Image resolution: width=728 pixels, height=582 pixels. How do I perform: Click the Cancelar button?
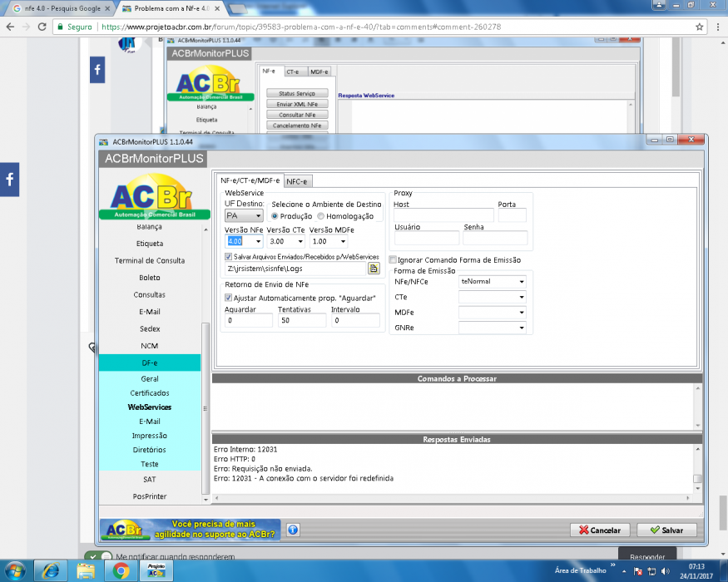(600, 530)
